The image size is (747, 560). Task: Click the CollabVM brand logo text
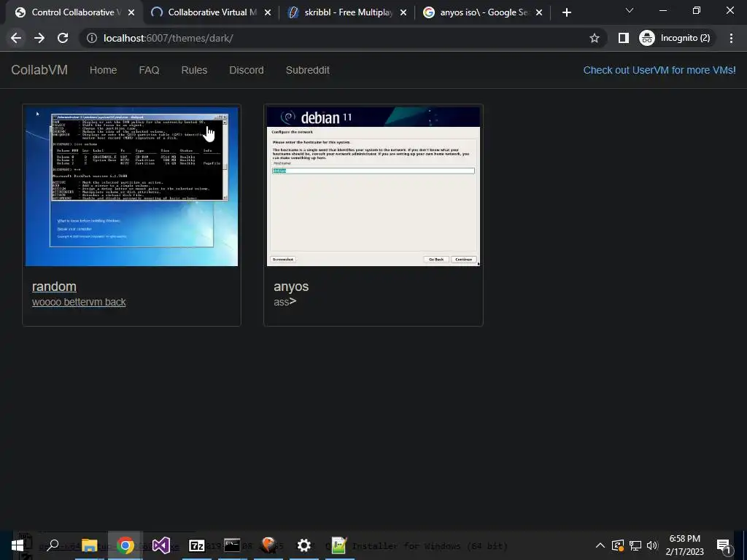[39, 70]
